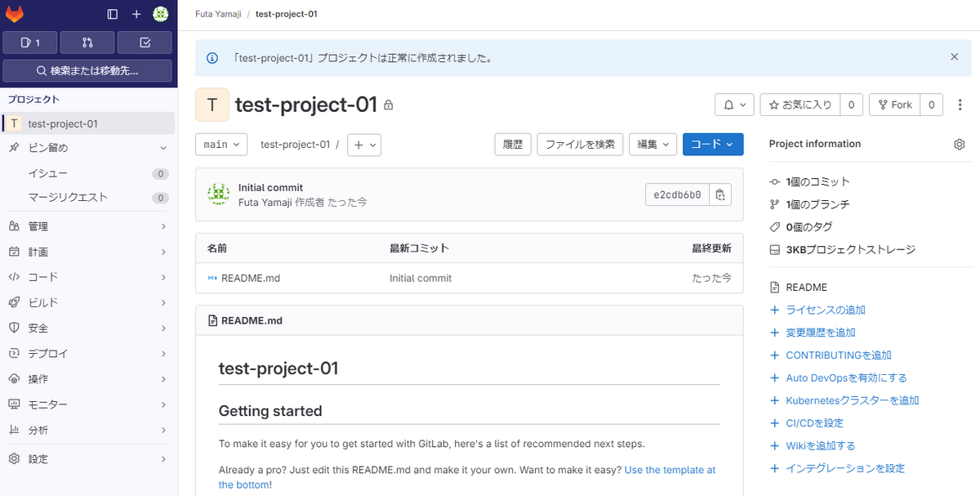Click test-project-01 path link
Screen dimensions: 980x496
pyautogui.click(x=295, y=144)
